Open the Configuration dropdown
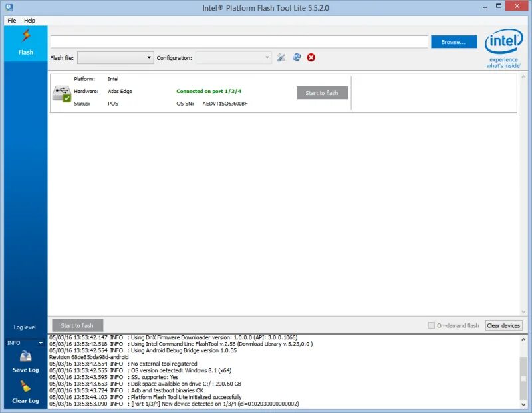Viewport: 532px width, 413px height. pos(233,58)
